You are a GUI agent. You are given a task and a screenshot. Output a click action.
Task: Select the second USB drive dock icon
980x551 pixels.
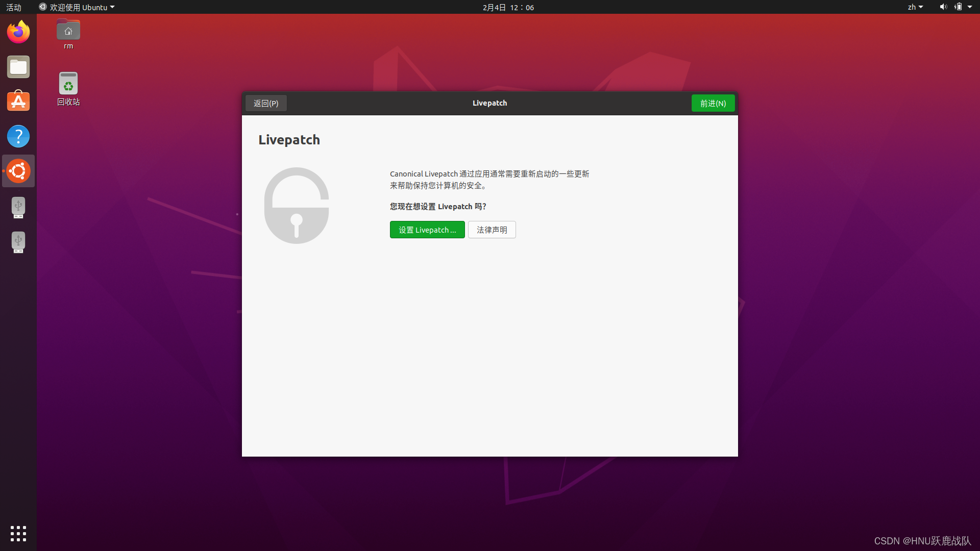(18, 242)
